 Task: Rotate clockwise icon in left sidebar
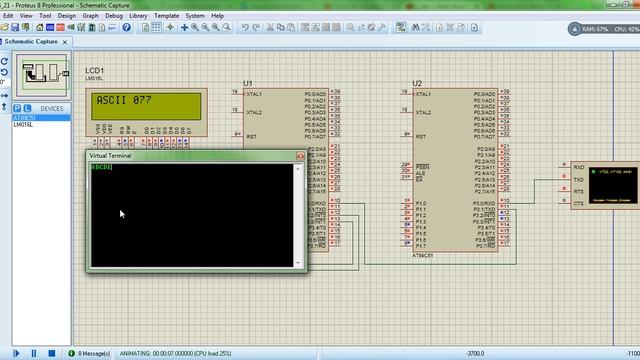click(4, 61)
